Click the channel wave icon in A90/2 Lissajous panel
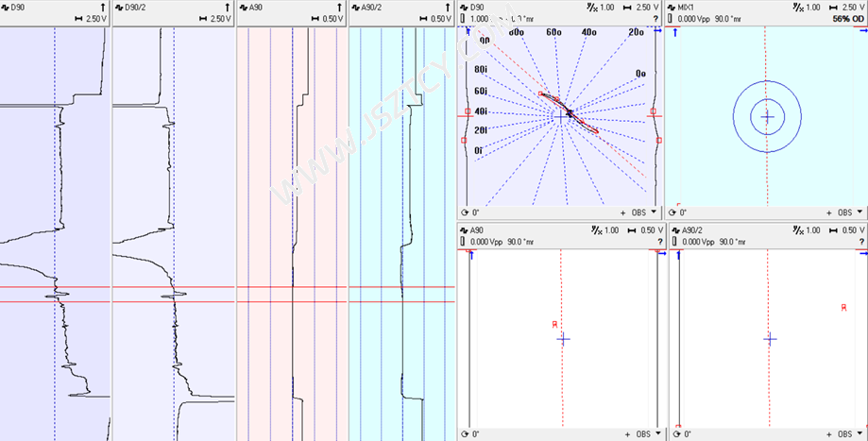 pyautogui.click(x=673, y=230)
